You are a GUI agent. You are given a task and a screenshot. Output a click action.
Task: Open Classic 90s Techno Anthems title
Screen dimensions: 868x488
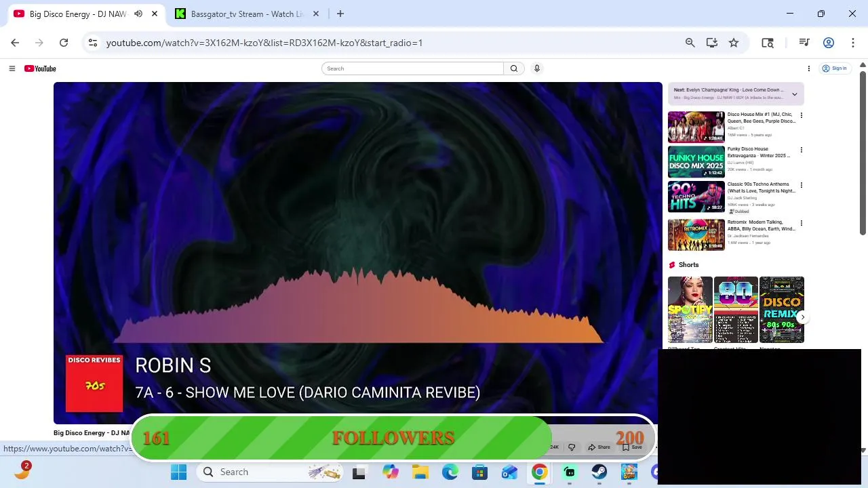pos(761,188)
